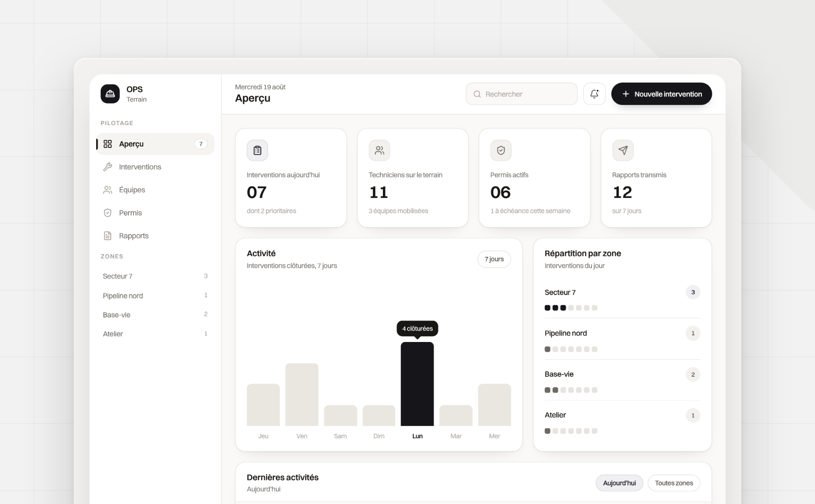Click the Interventions wrench icon
The image size is (815, 504).
point(108,167)
